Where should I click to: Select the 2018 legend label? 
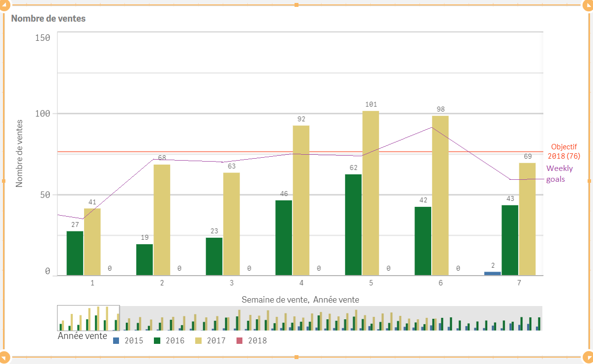pyautogui.click(x=258, y=340)
